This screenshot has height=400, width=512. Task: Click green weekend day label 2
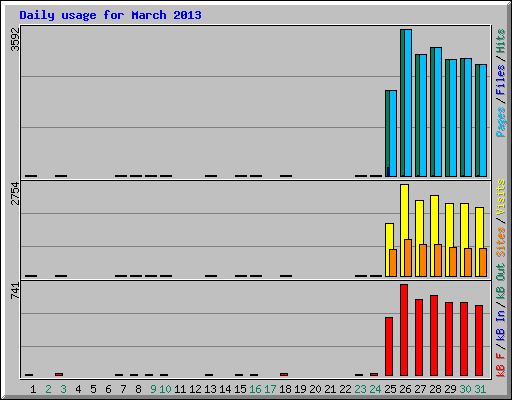click(x=48, y=389)
